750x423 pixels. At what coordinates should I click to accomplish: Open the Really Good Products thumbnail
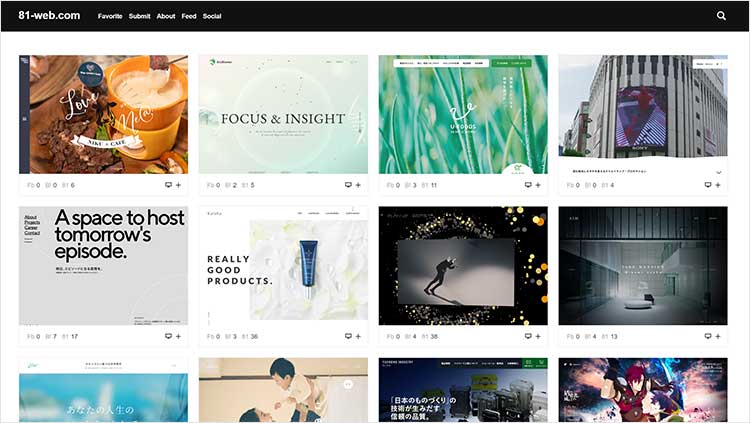pyautogui.click(x=283, y=266)
